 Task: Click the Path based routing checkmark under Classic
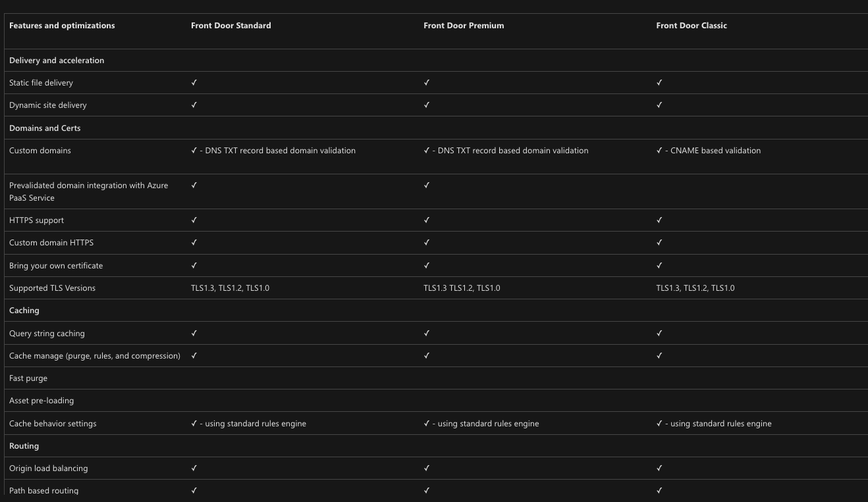coord(659,490)
